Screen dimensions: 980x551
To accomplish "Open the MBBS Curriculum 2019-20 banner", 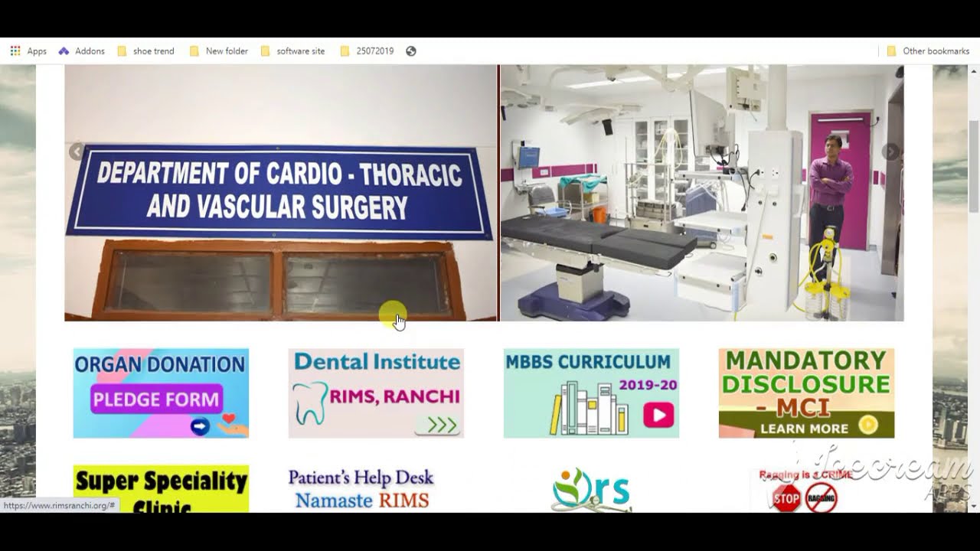I will [x=591, y=393].
